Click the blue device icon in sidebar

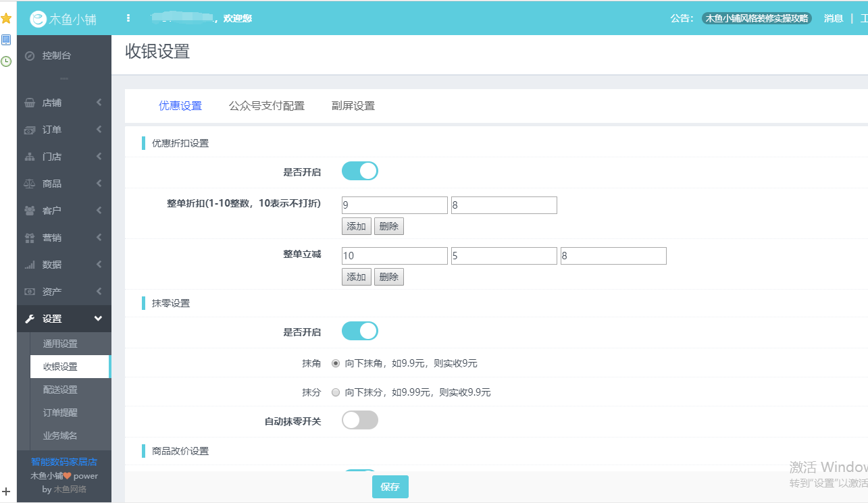(x=6, y=40)
